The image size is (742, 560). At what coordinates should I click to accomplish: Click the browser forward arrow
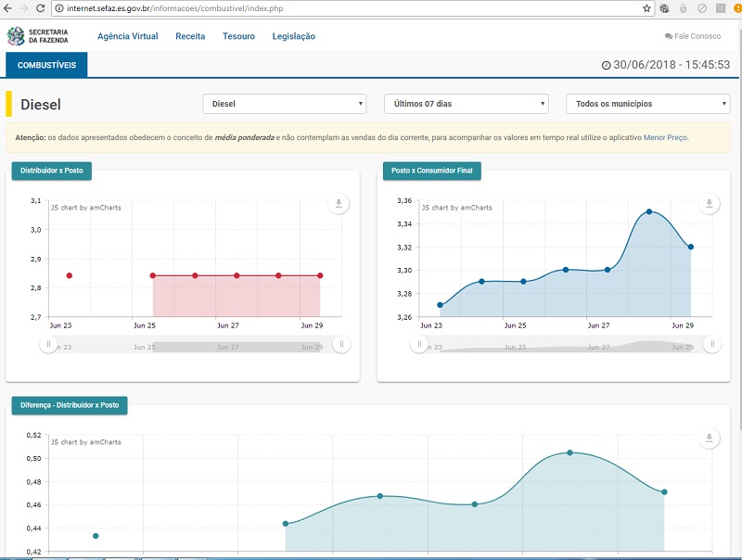pos(24,8)
